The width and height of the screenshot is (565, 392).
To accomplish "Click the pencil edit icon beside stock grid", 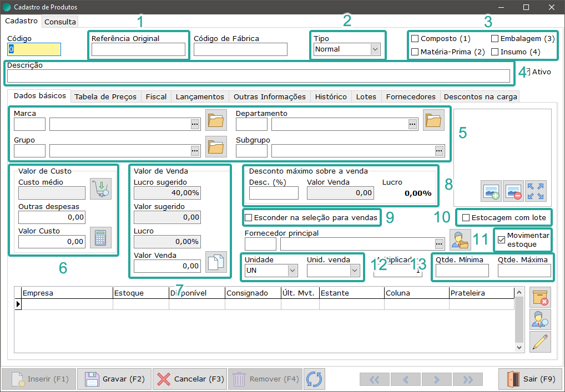I will click(x=540, y=342).
